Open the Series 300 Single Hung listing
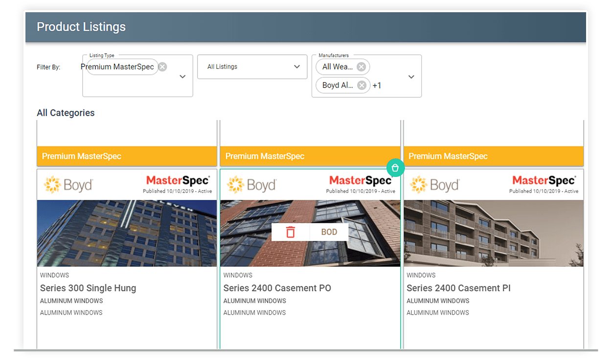Image resolution: width=612 pixels, height=364 pixels. pyautogui.click(x=88, y=288)
